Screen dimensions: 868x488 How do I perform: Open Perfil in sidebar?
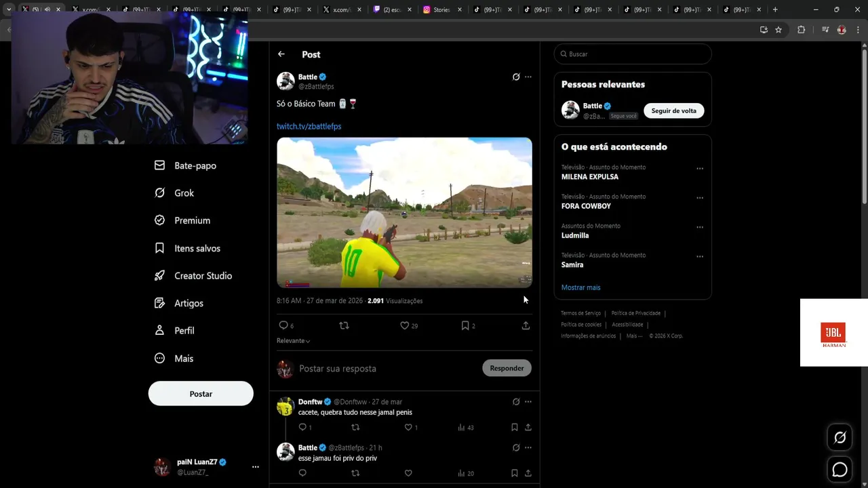click(x=175, y=331)
